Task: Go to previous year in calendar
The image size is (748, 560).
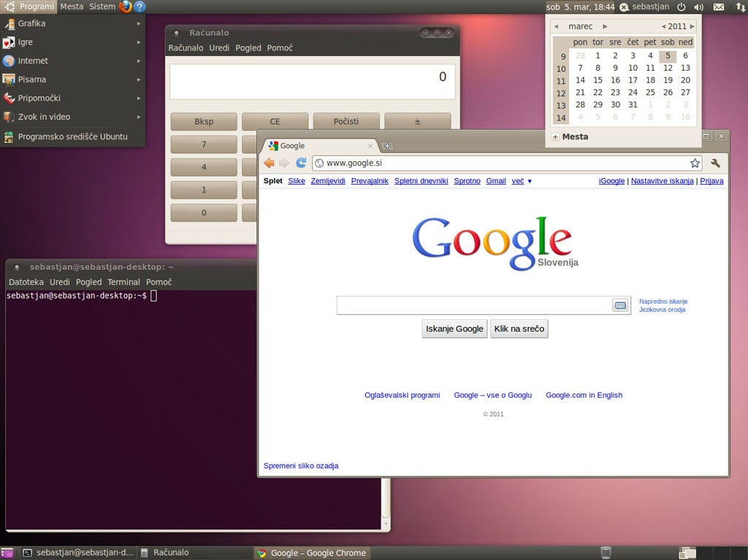Action: click(663, 26)
